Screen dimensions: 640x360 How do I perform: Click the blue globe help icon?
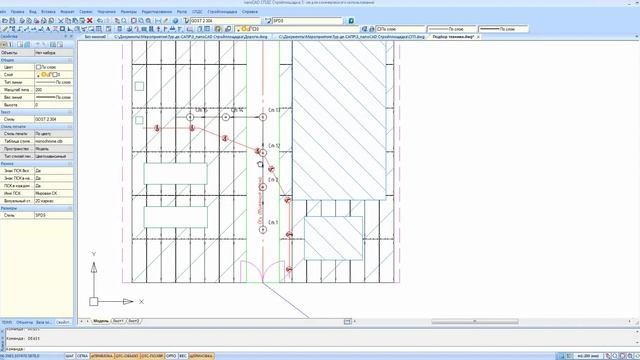click(x=176, y=20)
